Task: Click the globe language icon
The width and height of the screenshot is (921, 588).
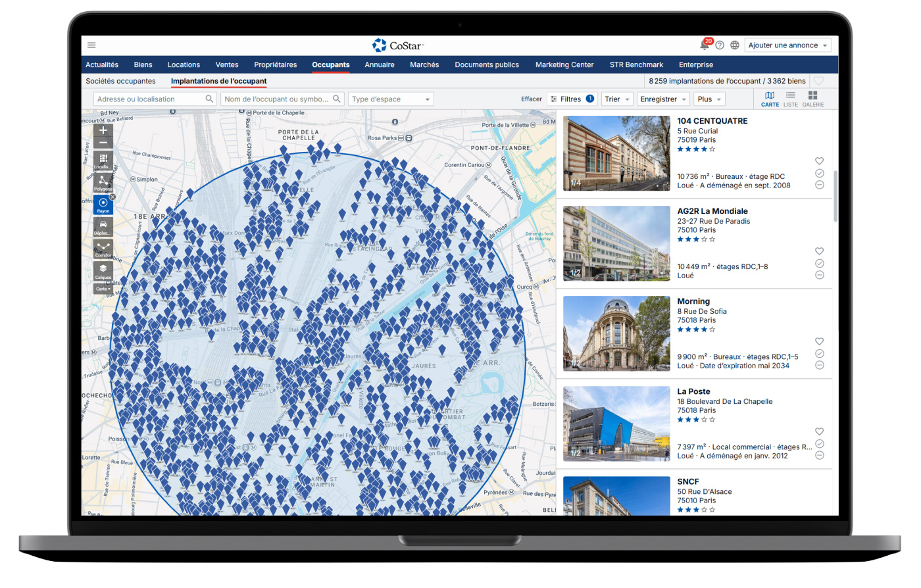Action: point(735,45)
